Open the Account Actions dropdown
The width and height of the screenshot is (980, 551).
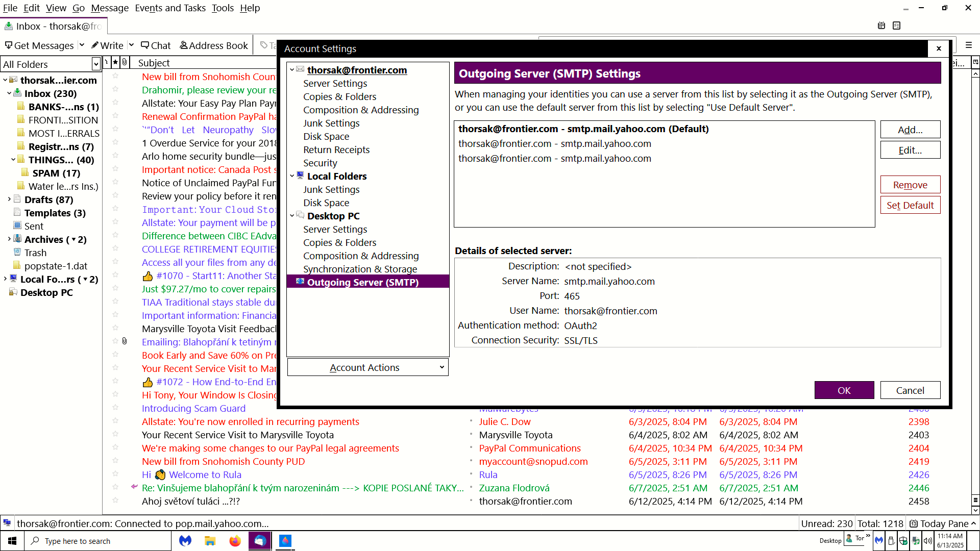pos(367,367)
